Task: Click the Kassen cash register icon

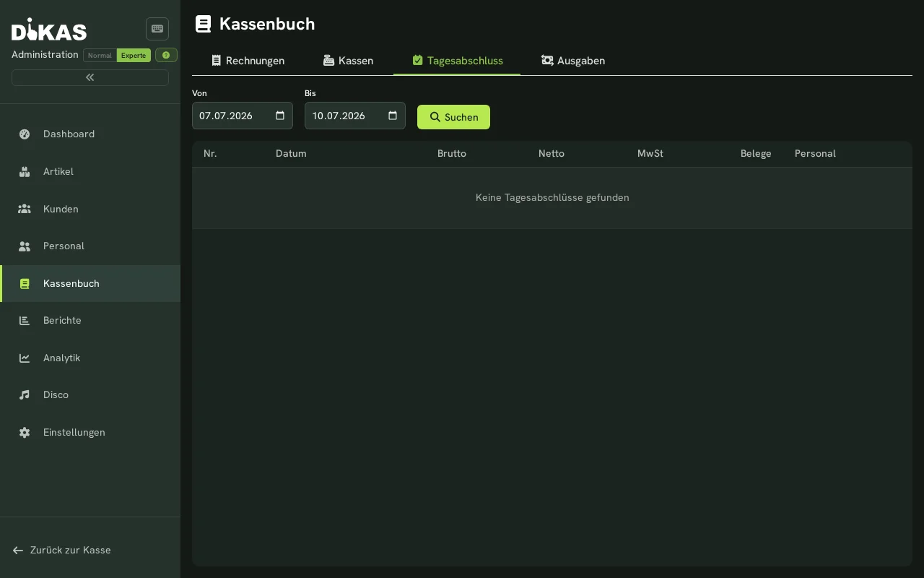Action: (328, 61)
